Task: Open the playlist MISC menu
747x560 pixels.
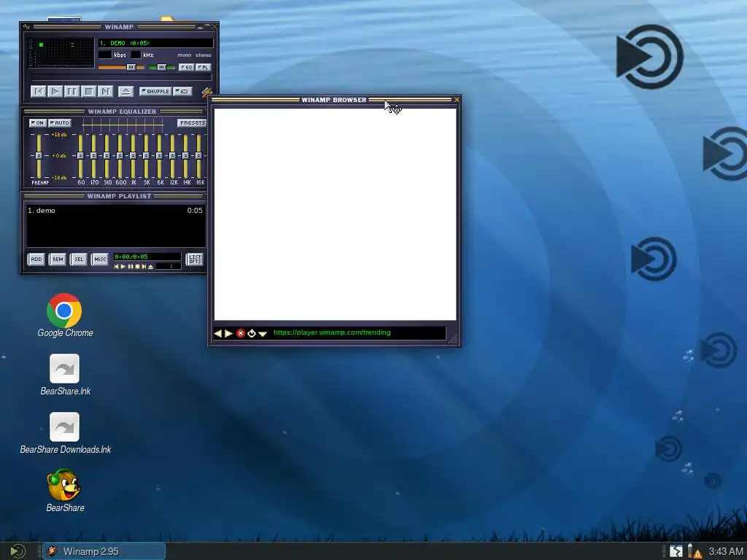Action: coord(100,259)
